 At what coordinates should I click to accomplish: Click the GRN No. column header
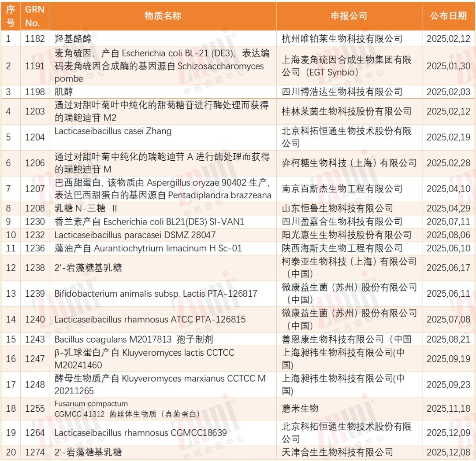[35, 16]
